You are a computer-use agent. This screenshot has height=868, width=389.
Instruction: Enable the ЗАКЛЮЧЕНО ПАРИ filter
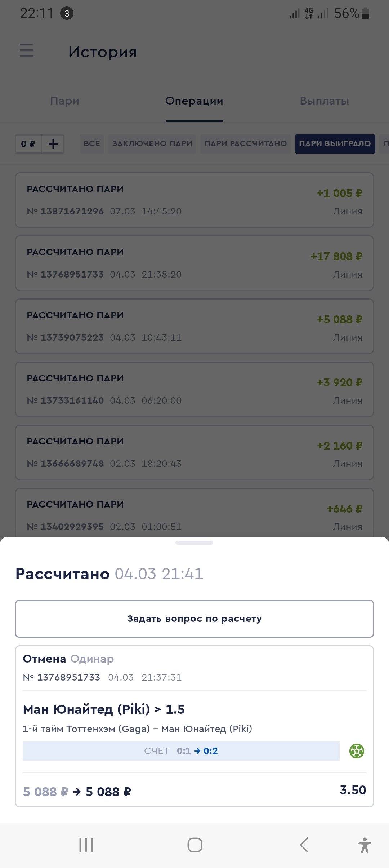[x=152, y=144]
